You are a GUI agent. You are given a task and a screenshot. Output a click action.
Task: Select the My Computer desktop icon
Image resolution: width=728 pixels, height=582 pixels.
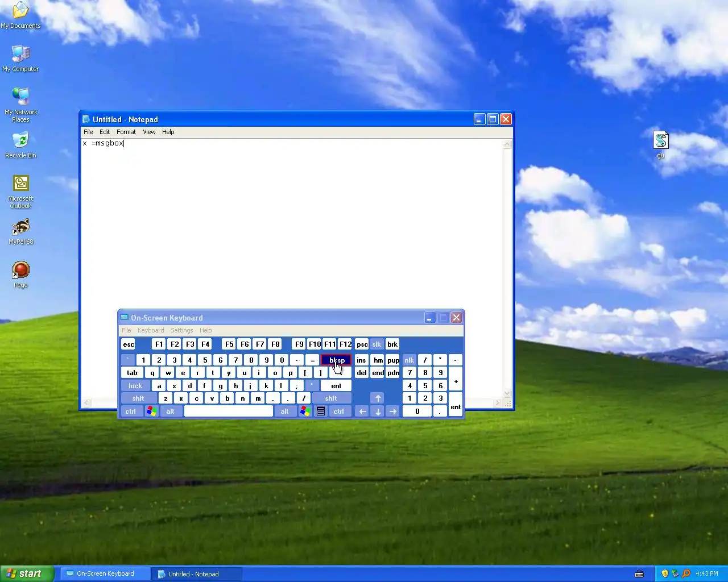pos(20,58)
